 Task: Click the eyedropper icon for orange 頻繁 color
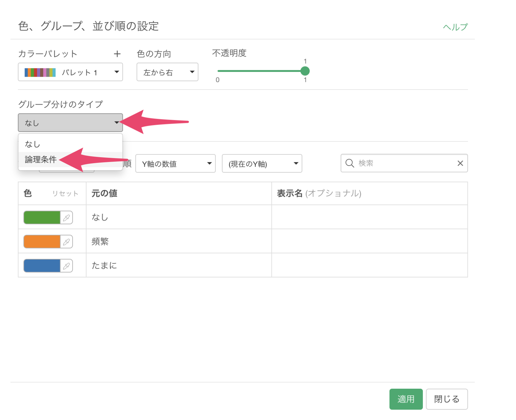[x=67, y=242]
